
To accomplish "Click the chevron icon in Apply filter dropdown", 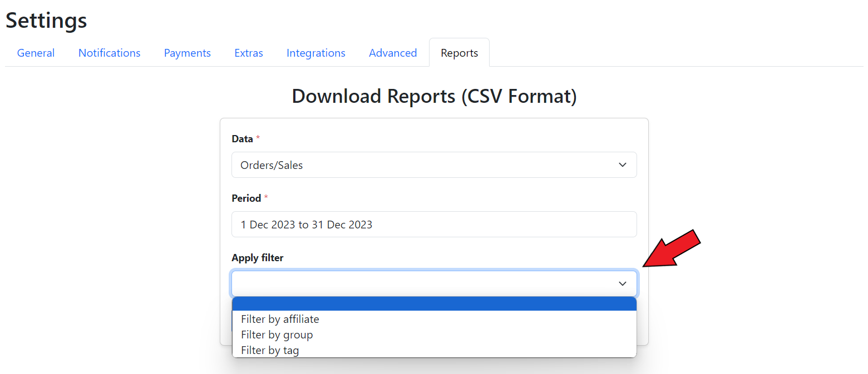I will 623,284.
